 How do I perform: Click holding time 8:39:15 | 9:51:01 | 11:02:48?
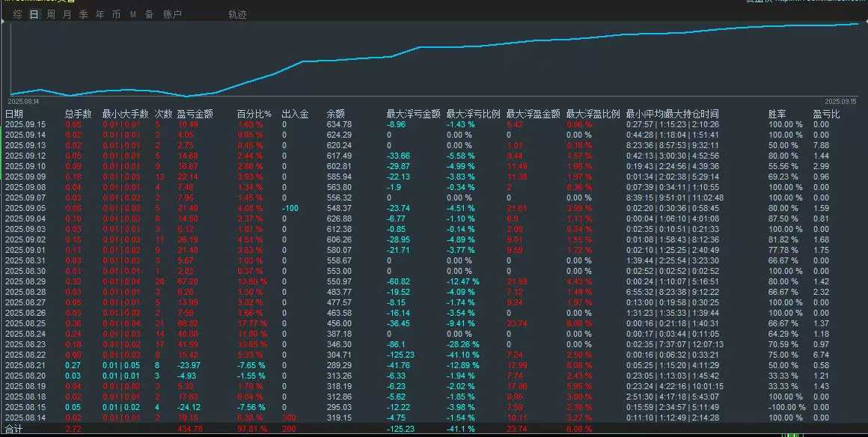tap(674, 198)
